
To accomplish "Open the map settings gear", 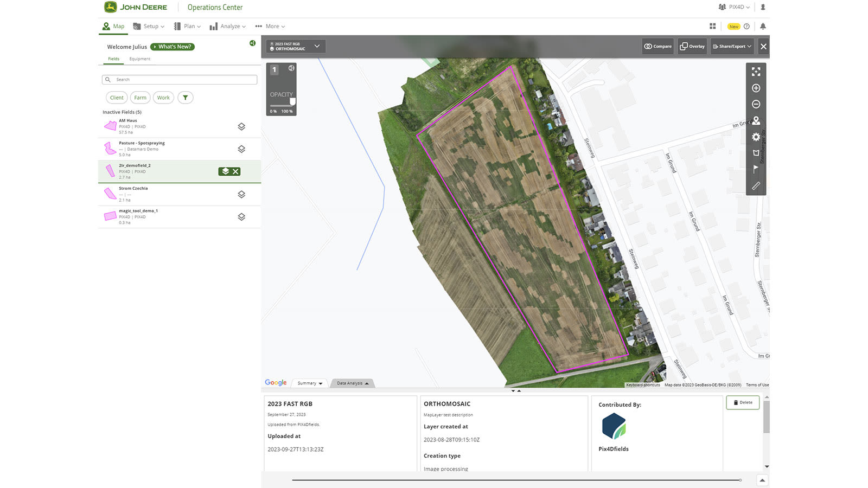I will [756, 137].
